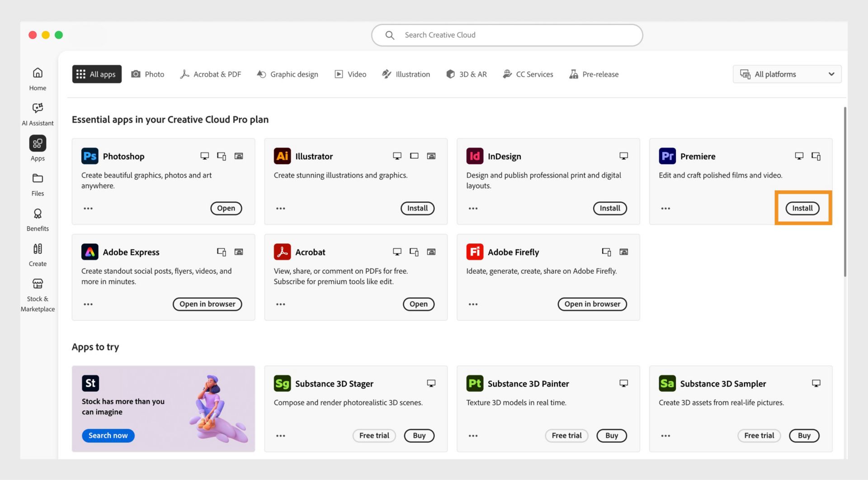Open Acrobat's more options menu
This screenshot has height=480, width=868.
point(281,304)
